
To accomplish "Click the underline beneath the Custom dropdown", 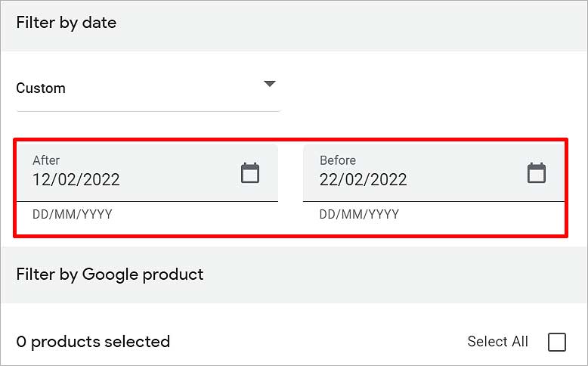I will (x=148, y=111).
